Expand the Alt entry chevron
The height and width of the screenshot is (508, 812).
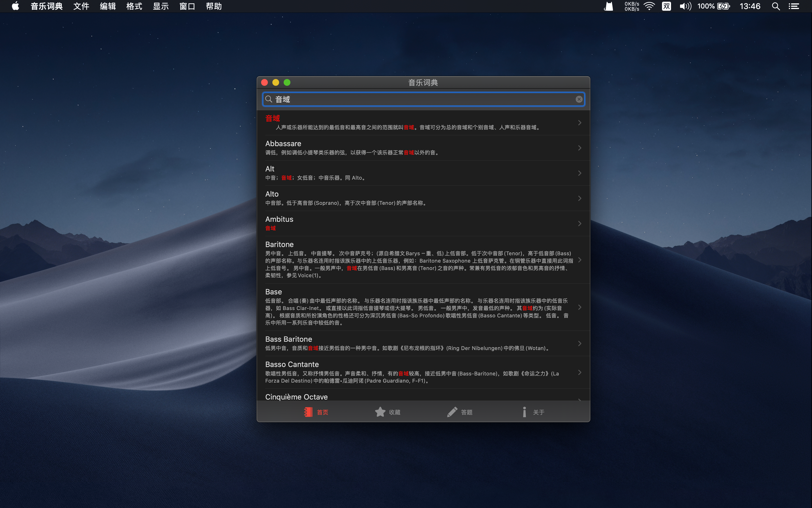pos(579,173)
